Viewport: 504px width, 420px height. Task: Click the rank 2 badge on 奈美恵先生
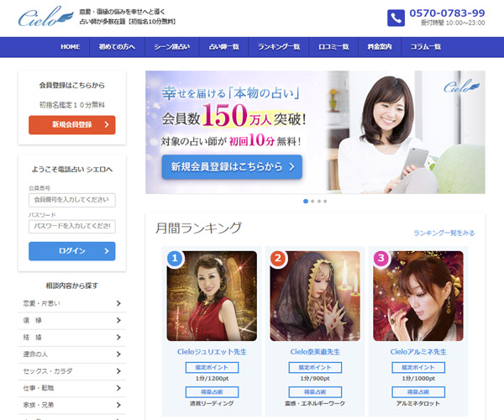(x=278, y=258)
